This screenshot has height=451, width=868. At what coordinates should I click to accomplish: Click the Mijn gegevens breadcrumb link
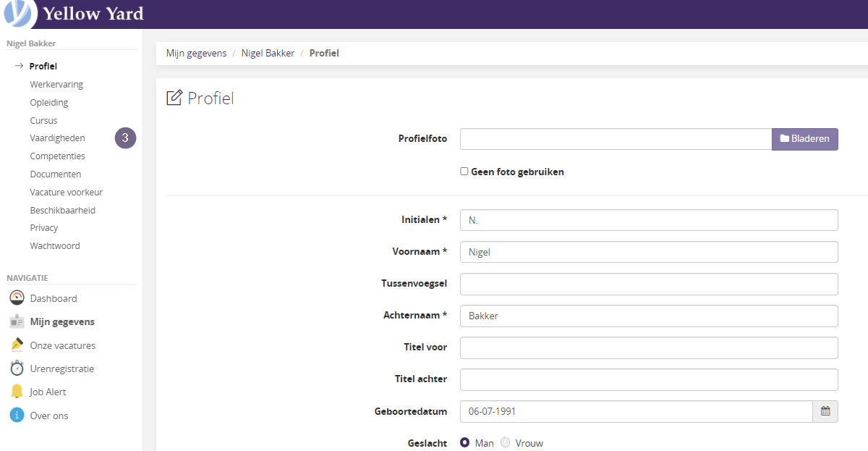pyautogui.click(x=196, y=53)
